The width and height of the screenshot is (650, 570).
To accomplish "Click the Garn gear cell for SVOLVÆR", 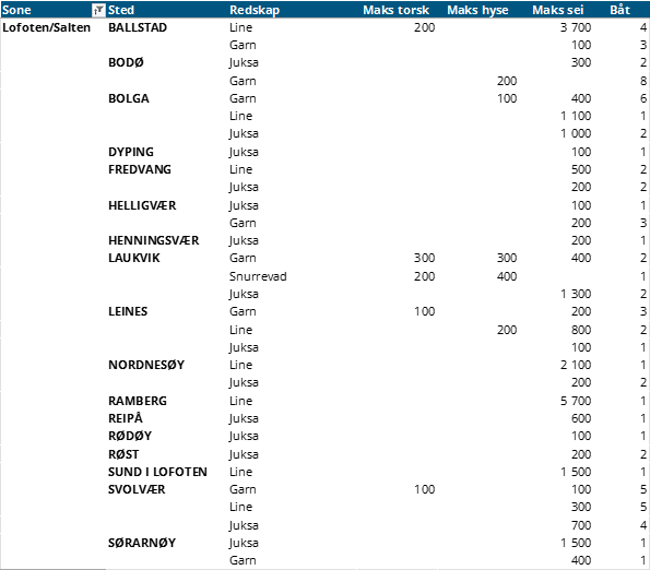I will [x=243, y=490].
